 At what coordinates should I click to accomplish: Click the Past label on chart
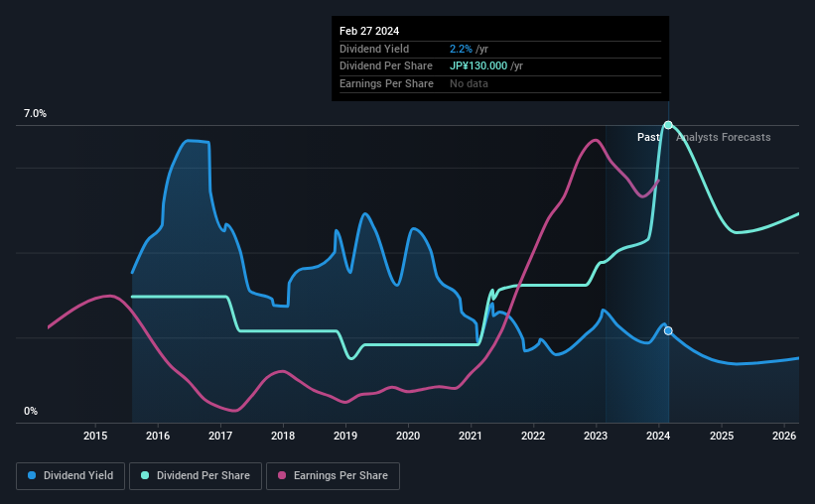[x=648, y=137]
